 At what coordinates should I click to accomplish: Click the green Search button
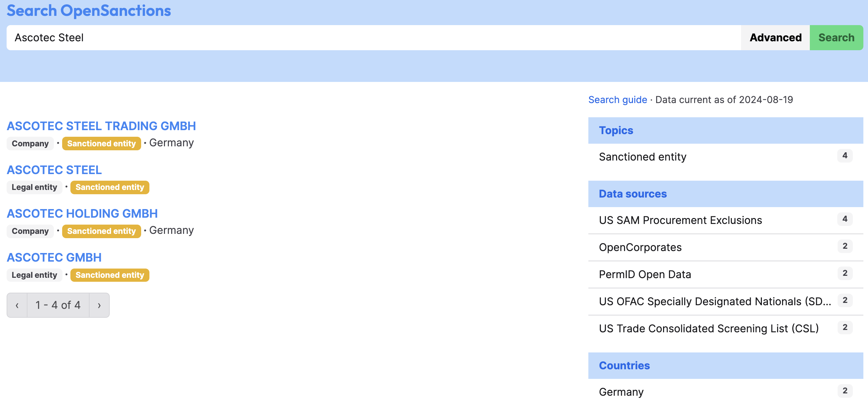(x=836, y=38)
